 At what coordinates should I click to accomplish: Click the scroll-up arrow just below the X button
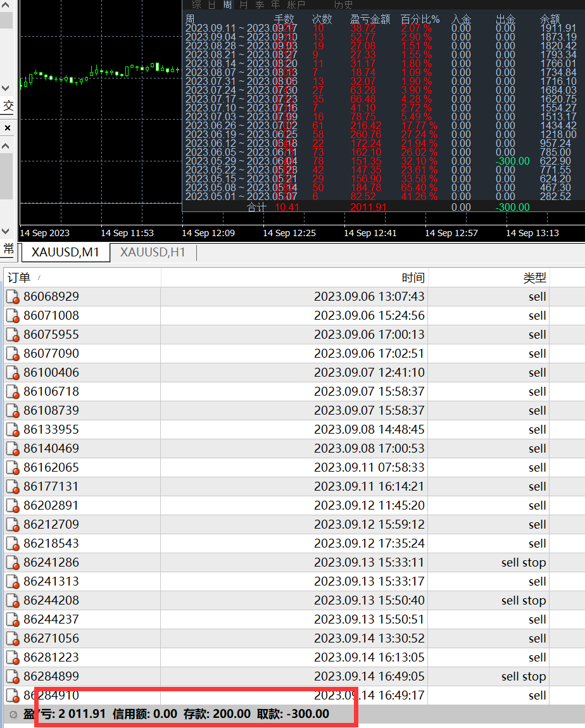coord(6,146)
